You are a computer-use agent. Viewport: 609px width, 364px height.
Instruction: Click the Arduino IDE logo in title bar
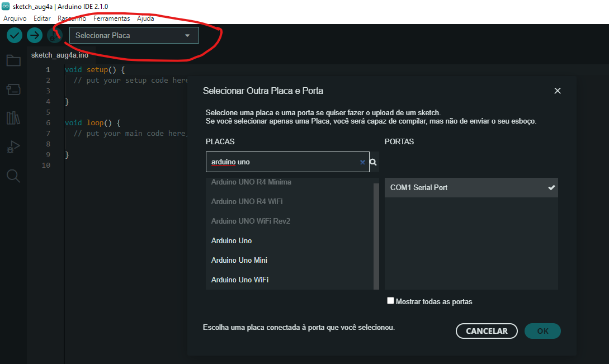[6, 6]
